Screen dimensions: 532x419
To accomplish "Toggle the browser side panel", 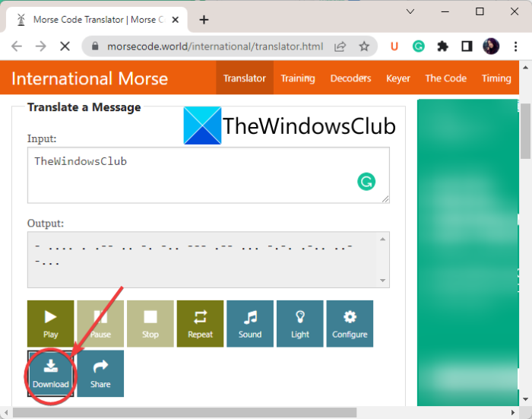I will [x=467, y=46].
